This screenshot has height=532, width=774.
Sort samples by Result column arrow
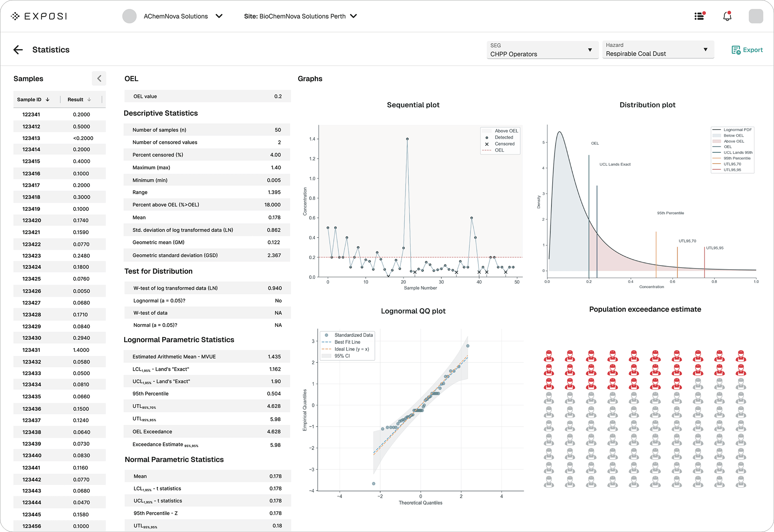click(x=89, y=100)
